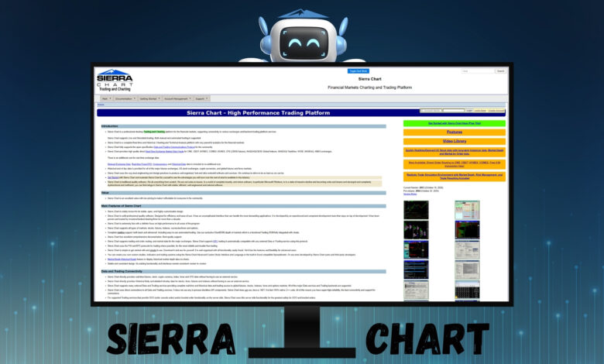Screen dimensions: 604x364
Task: Open the second right-column red-green thumbnail
Action: [467, 230]
